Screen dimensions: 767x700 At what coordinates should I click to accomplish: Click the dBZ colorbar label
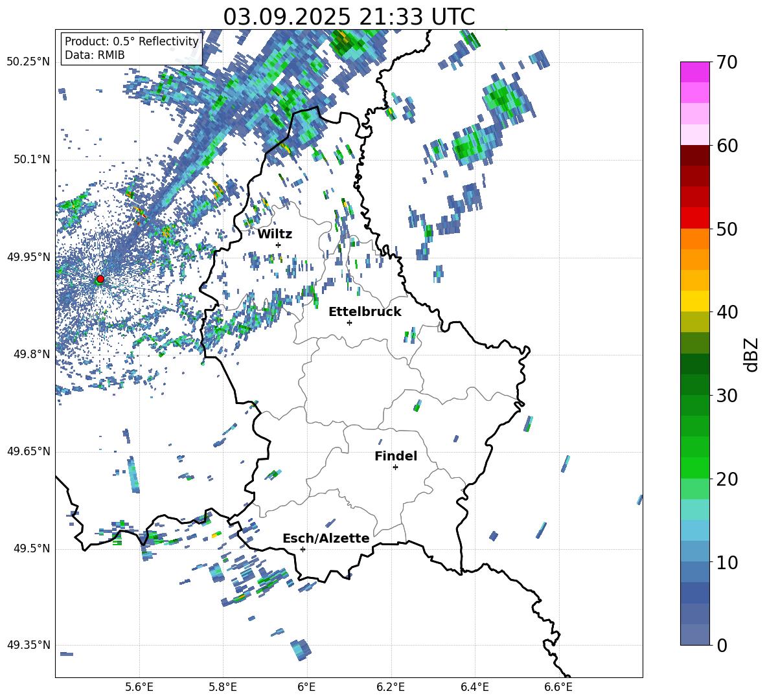[x=752, y=354]
